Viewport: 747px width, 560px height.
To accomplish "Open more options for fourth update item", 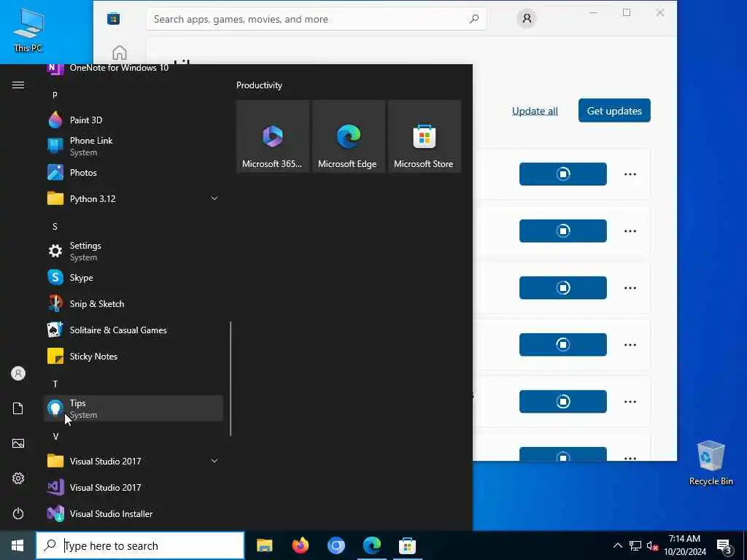I will tap(630, 344).
